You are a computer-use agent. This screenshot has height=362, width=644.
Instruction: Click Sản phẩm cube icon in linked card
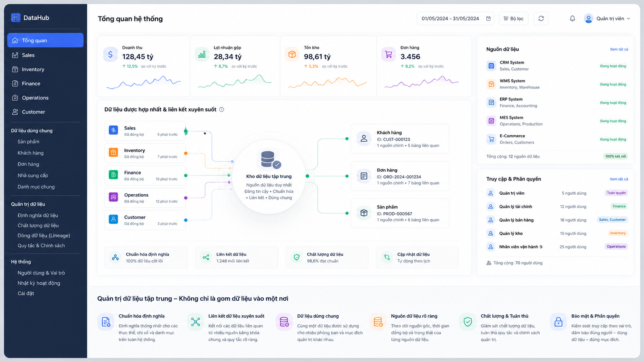pos(364,213)
